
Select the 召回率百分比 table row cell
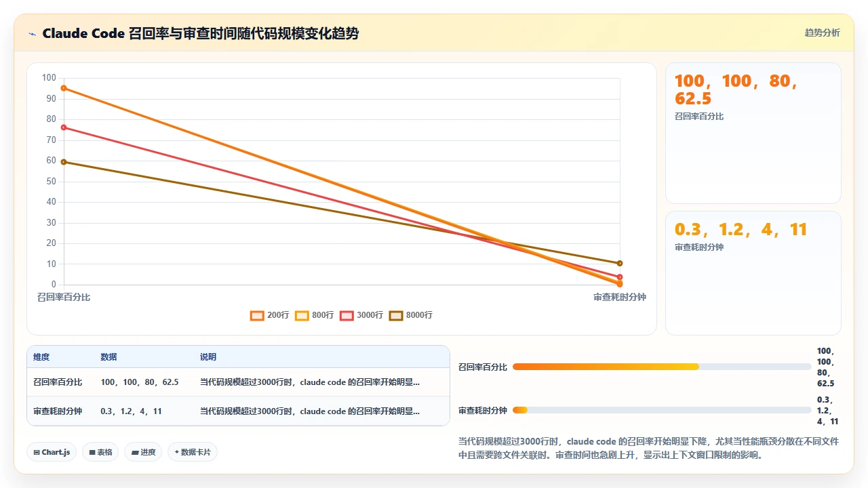(x=58, y=382)
